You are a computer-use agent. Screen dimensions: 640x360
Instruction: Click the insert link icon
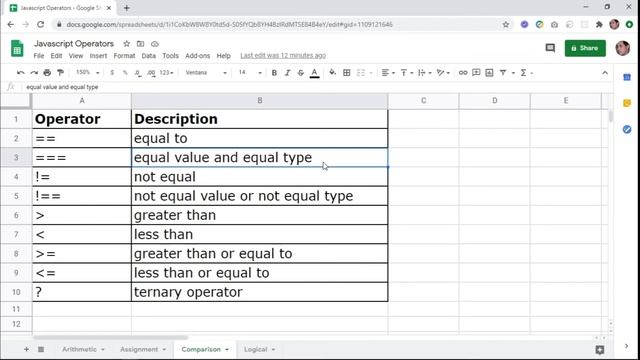pos(463,73)
